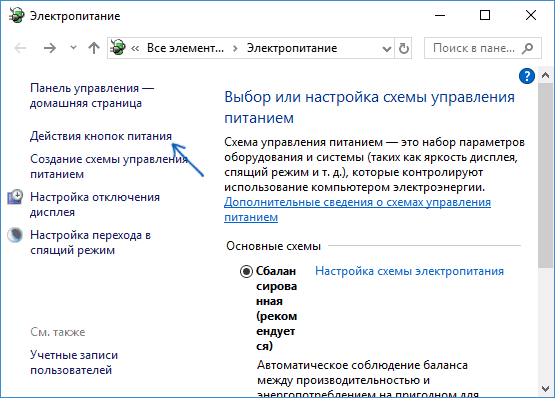
Task: Click the sleep mode moon icon
Action: pos(15,235)
